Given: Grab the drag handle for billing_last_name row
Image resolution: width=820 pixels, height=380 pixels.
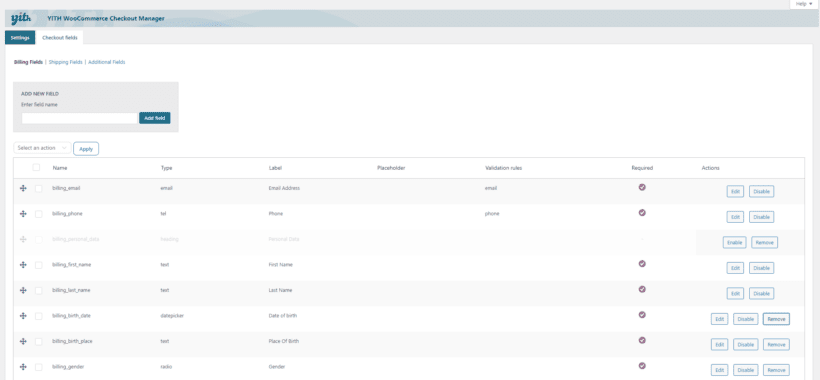Looking at the screenshot, I should (x=23, y=290).
